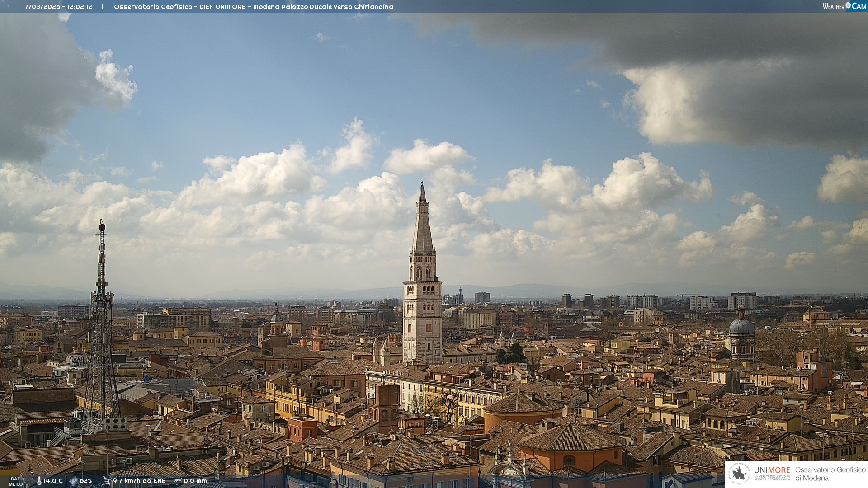This screenshot has height=488, width=868.
Task: Click the humidity water drops icon
Action: click(x=73, y=481)
